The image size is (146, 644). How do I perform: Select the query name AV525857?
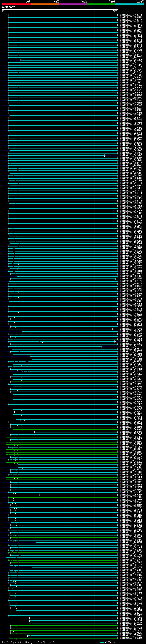(8, 7)
